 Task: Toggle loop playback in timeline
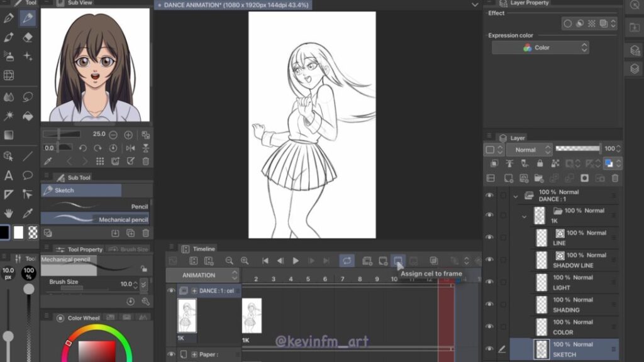(347, 261)
